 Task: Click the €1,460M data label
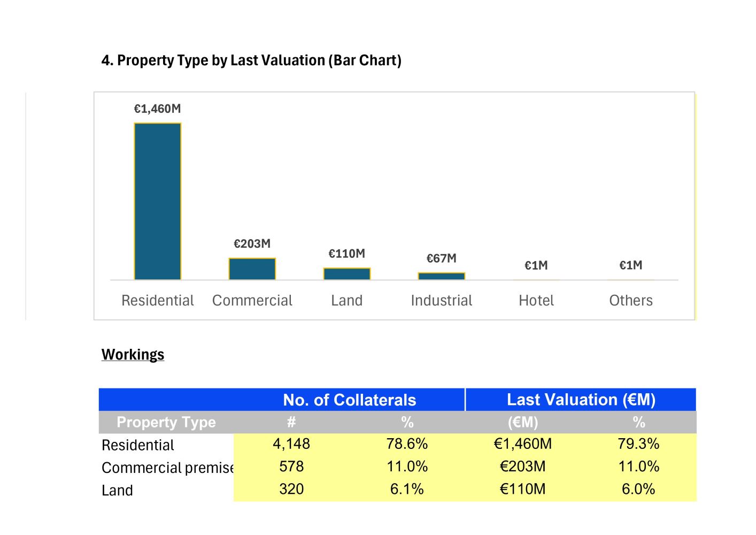coord(157,109)
